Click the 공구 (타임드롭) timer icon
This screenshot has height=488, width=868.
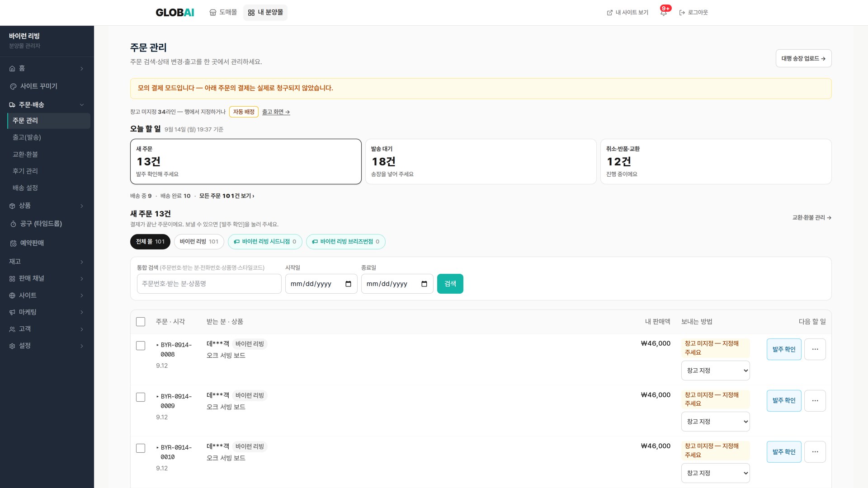tap(13, 224)
